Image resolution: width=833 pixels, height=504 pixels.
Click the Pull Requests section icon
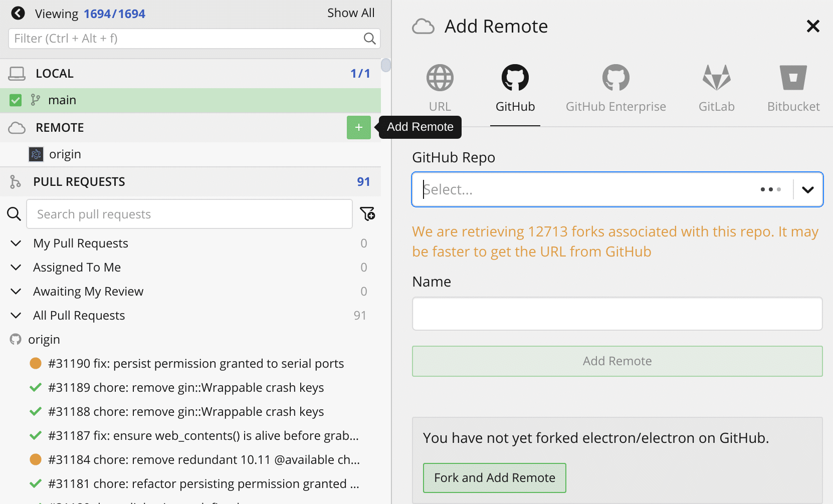(16, 182)
